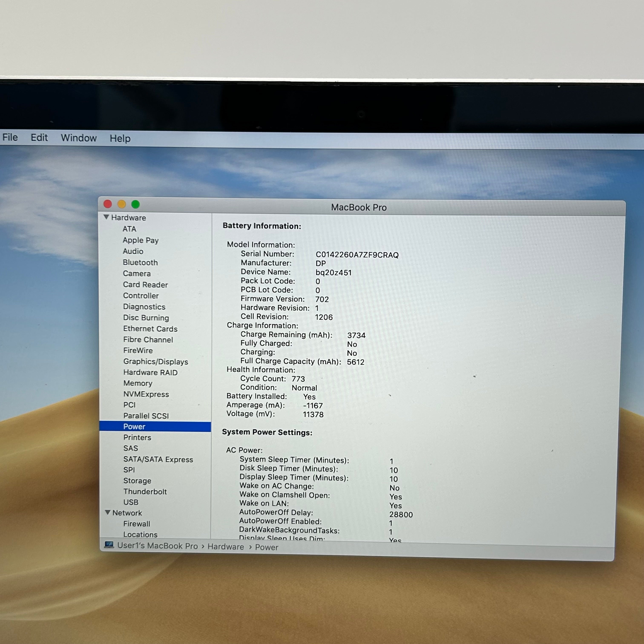Click the Battery Installed value Yes
The image size is (644, 644).
pyautogui.click(x=309, y=397)
